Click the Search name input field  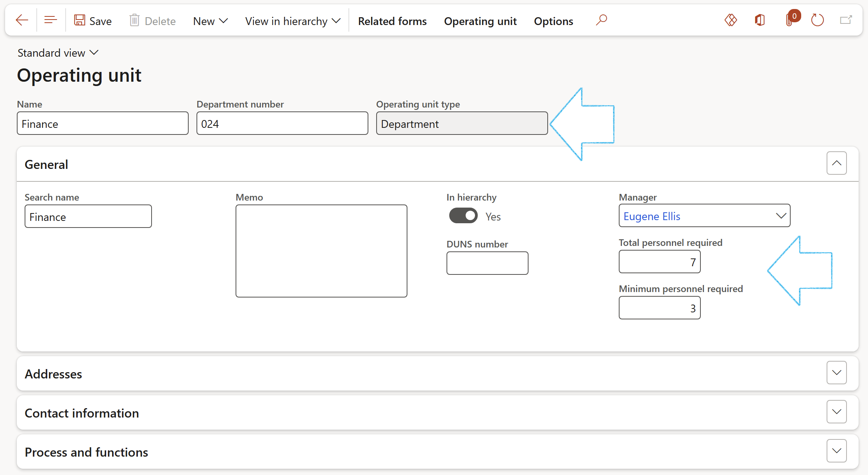pyautogui.click(x=88, y=217)
